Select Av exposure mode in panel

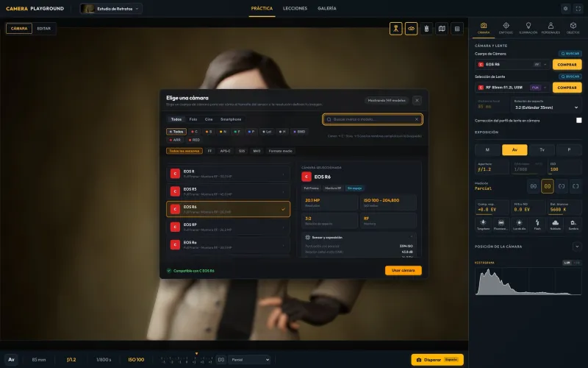(514, 150)
